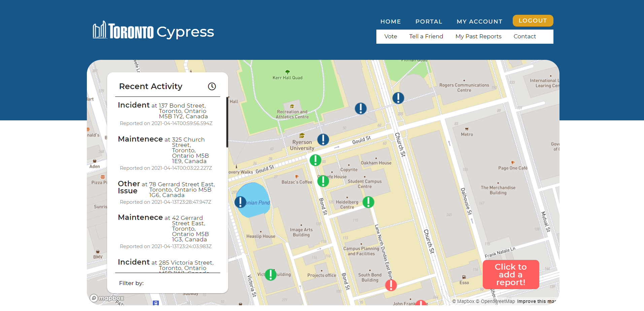Click the Image Arts Building map label
The width and height of the screenshot is (644, 311).
(301, 232)
